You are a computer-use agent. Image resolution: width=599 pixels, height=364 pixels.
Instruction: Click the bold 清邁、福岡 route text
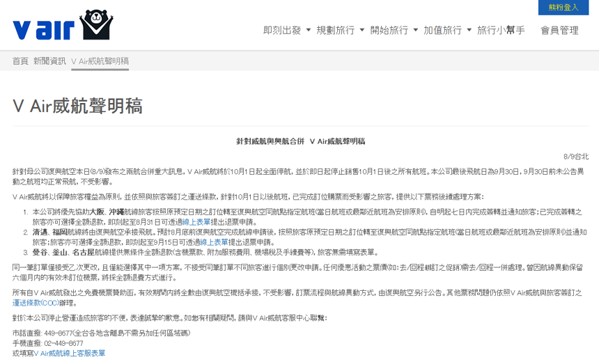click(x=49, y=232)
